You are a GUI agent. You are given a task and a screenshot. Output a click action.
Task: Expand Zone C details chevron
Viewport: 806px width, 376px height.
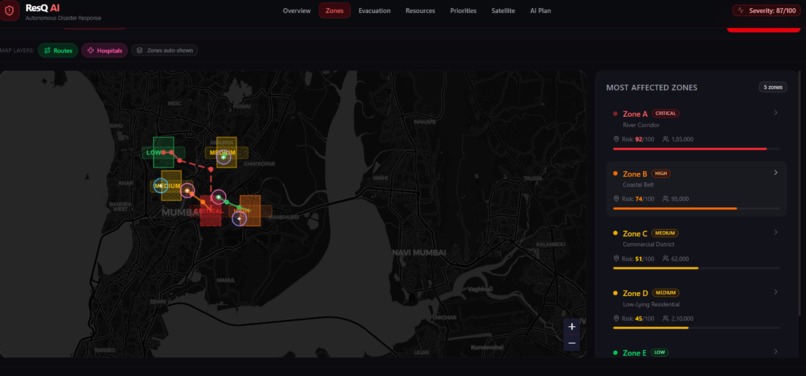(x=776, y=232)
